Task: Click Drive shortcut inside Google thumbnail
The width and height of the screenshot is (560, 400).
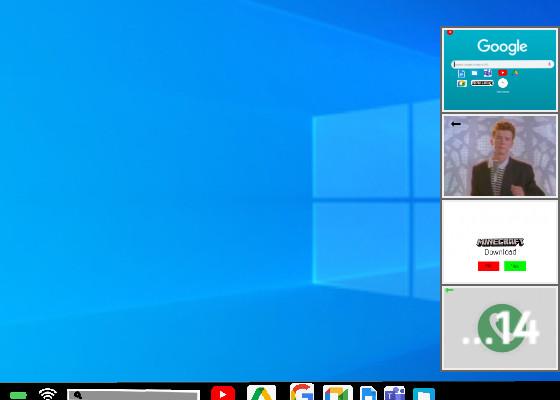Action: point(515,72)
